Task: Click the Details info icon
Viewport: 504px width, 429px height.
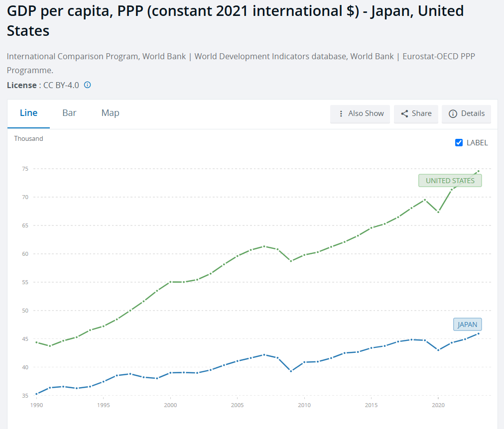Action: pyautogui.click(x=453, y=113)
